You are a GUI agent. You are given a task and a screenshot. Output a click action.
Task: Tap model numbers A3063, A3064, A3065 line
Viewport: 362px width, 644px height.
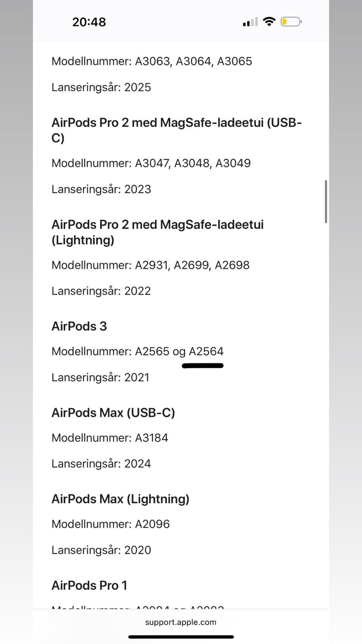pos(152,61)
